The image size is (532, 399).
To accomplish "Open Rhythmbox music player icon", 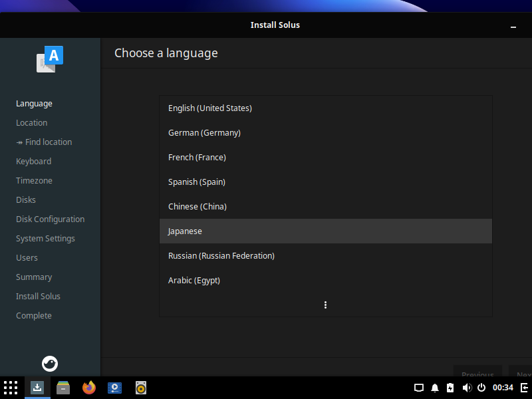I will click(x=141, y=388).
